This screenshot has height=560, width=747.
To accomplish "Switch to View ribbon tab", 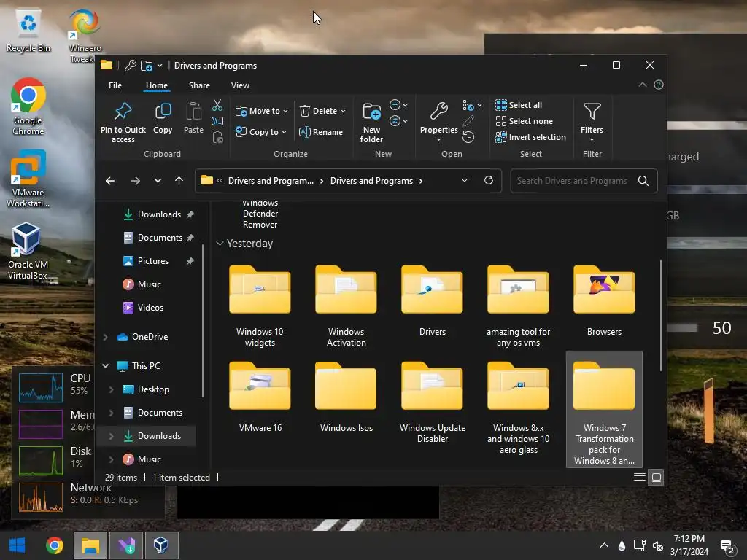I will [240, 85].
